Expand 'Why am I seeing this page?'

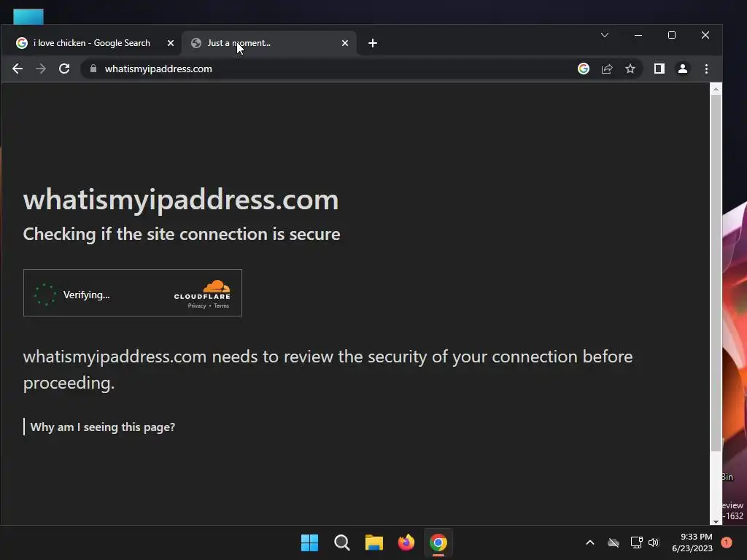point(102,427)
